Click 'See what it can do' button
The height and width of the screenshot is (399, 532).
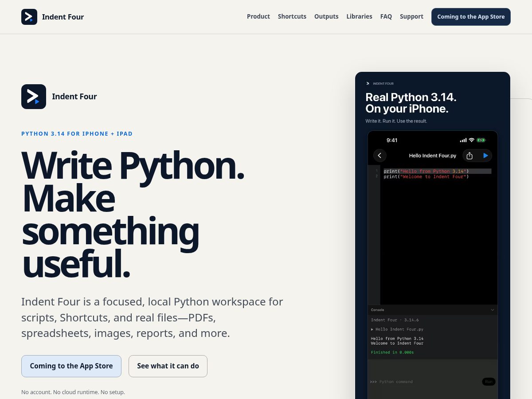click(x=168, y=366)
